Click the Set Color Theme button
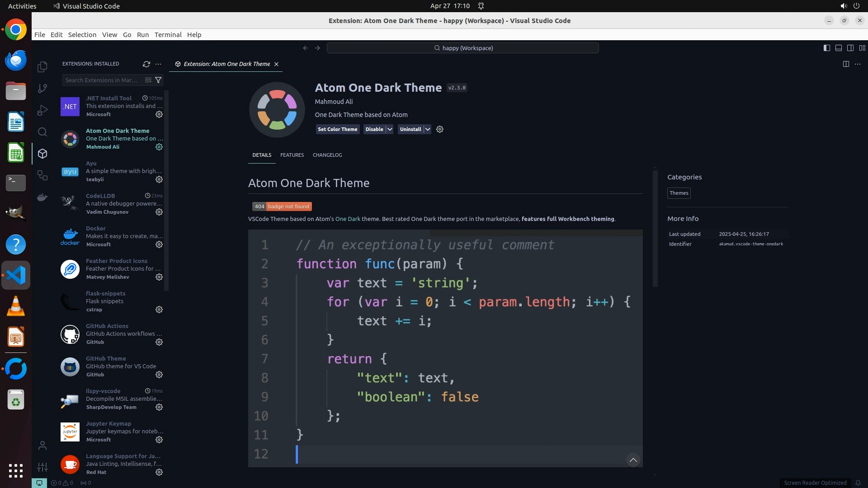 pos(337,129)
